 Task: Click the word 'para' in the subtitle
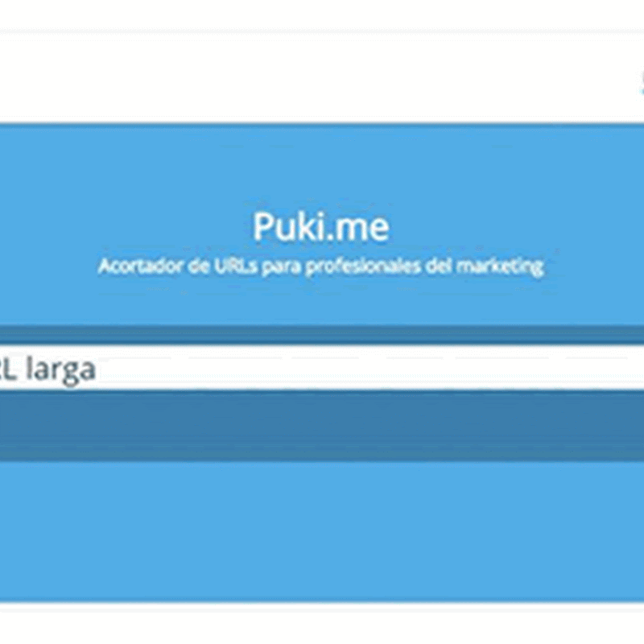click(x=280, y=266)
